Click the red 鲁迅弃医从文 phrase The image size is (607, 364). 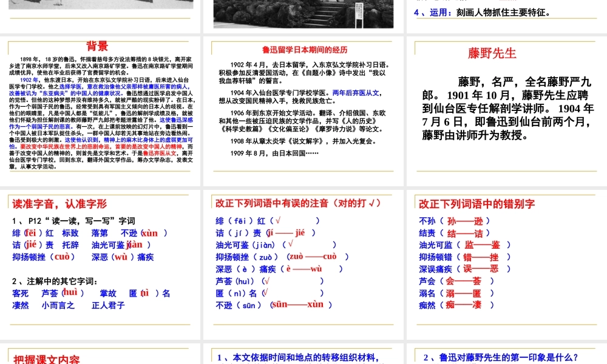pyautogui.click(x=160, y=153)
